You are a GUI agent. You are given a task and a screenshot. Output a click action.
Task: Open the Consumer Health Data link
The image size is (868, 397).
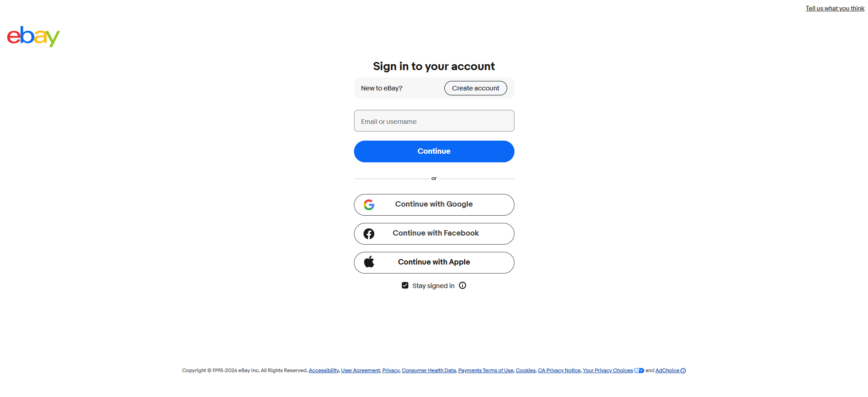(x=429, y=370)
